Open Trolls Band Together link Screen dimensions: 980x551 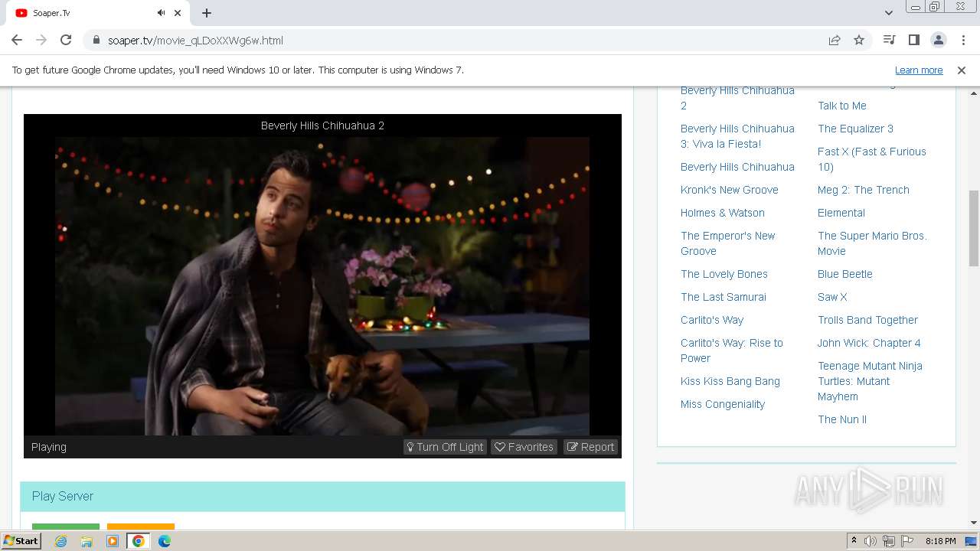pos(867,320)
